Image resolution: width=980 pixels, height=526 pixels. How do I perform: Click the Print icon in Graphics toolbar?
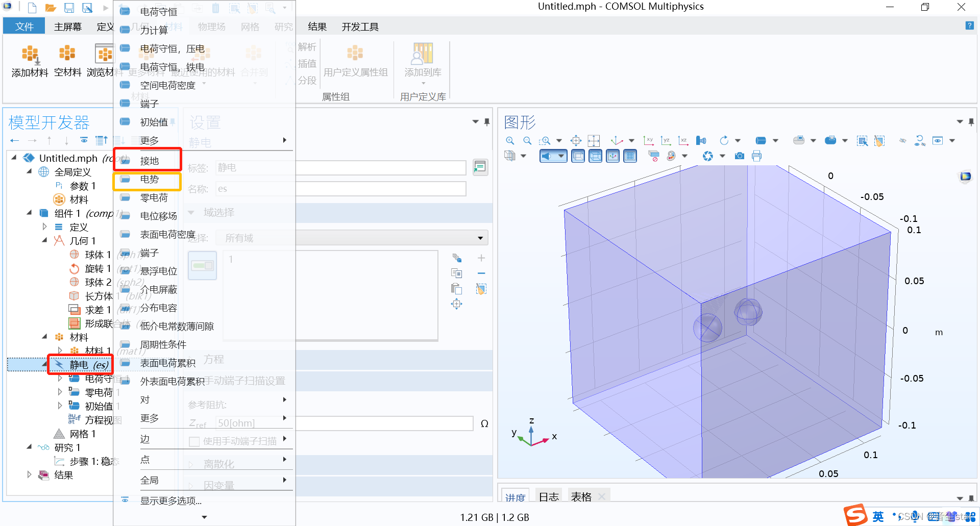(756, 156)
